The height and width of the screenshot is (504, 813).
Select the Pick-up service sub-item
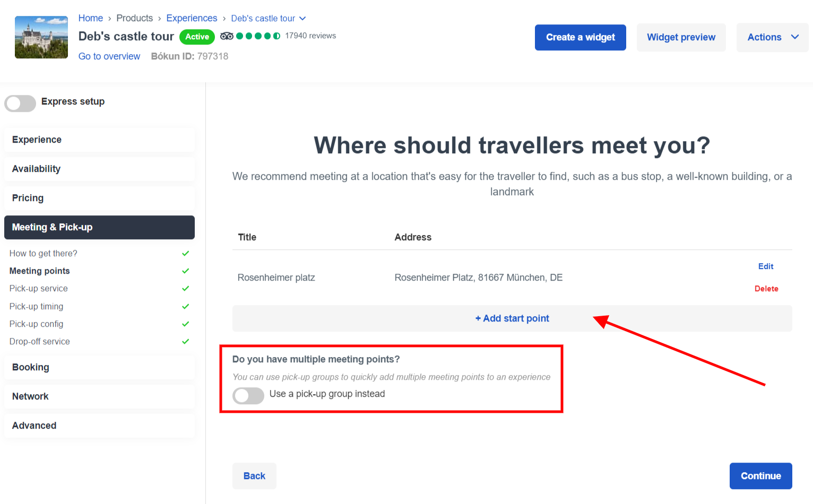coord(39,289)
